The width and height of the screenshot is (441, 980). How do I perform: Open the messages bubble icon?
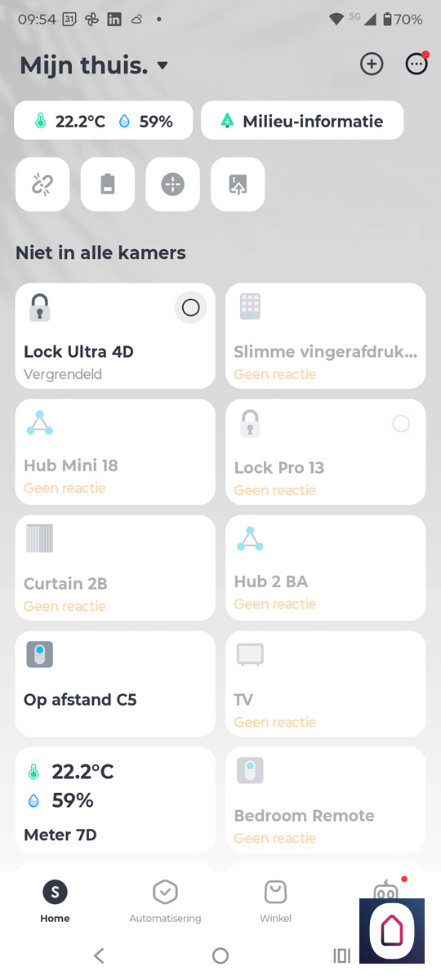click(416, 65)
